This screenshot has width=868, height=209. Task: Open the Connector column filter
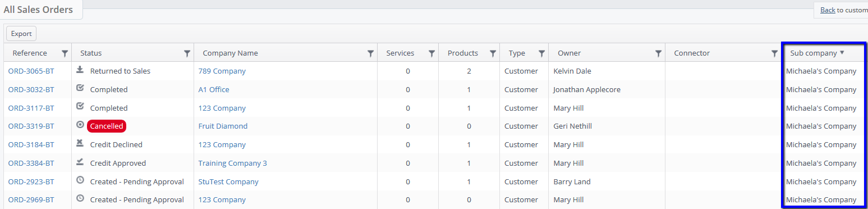pos(775,53)
